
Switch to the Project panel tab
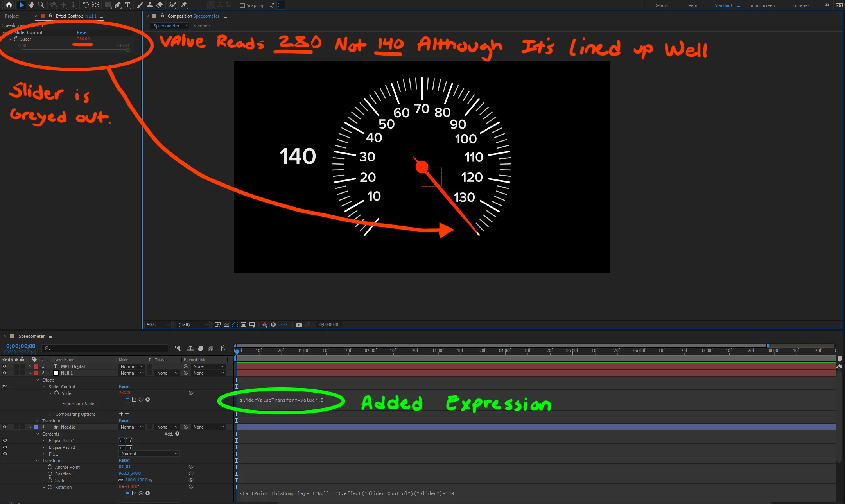tap(12, 16)
